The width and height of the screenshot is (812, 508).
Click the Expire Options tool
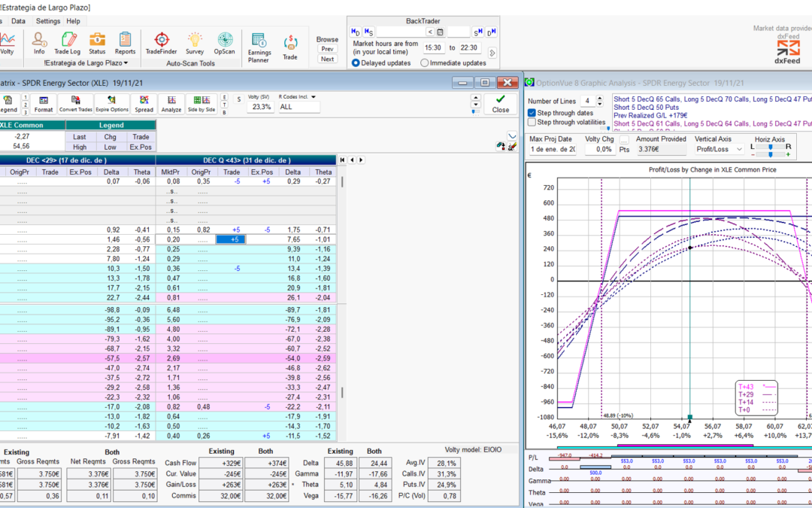pyautogui.click(x=112, y=104)
